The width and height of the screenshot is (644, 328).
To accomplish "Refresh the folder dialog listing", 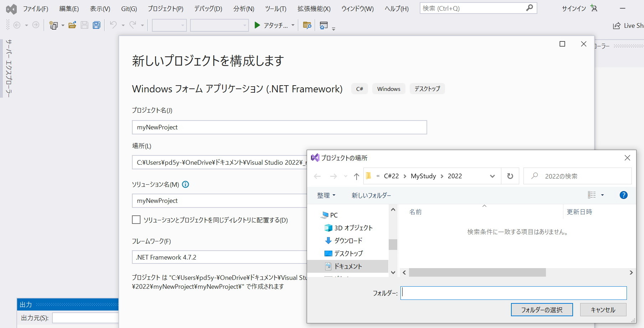I will [510, 176].
